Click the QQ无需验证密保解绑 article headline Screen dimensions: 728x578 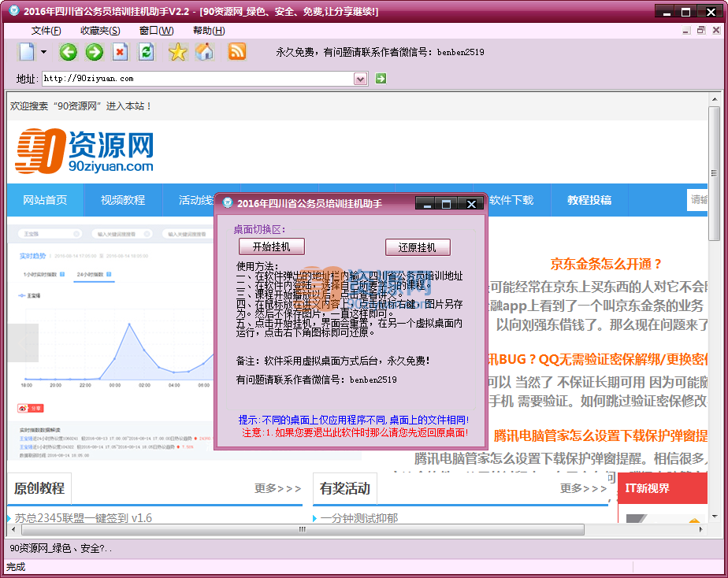point(598,360)
